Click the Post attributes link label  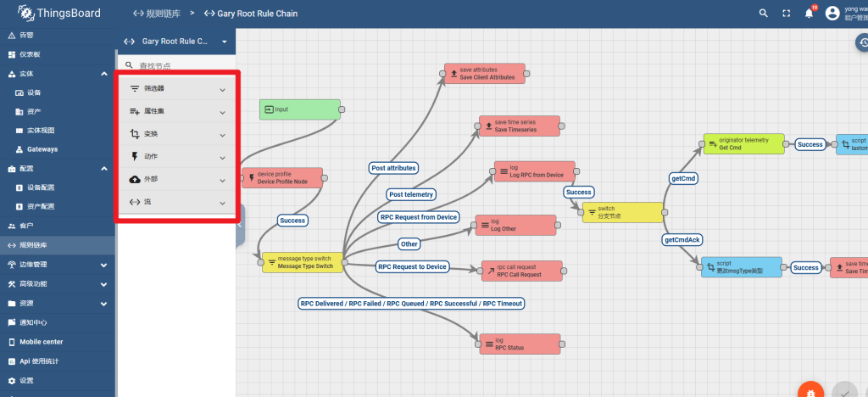coord(394,167)
